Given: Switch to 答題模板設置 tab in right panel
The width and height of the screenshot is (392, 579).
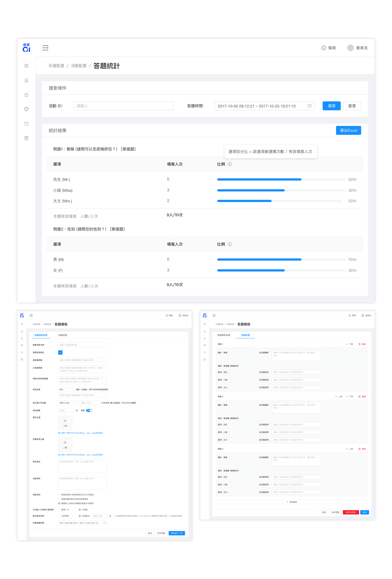Looking at the screenshot, I should [224, 335].
